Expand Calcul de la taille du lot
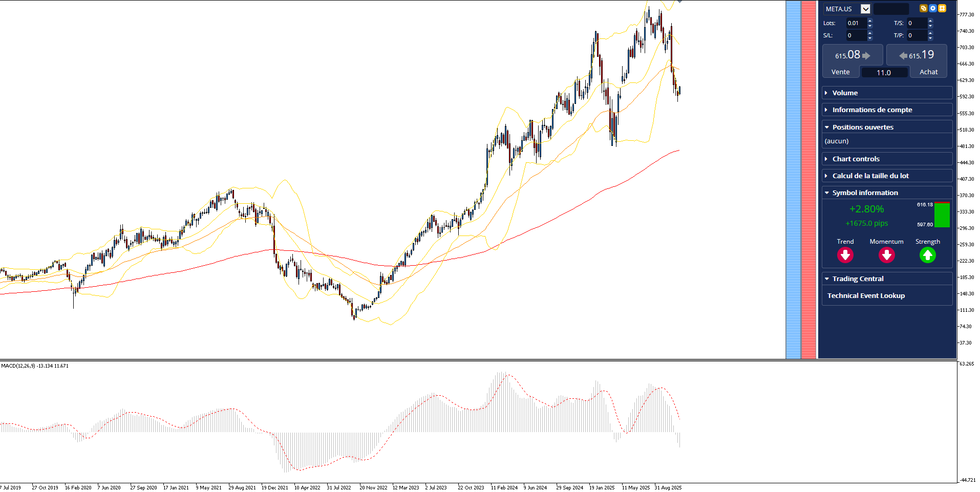This screenshot has width=980, height=492. 887,176
